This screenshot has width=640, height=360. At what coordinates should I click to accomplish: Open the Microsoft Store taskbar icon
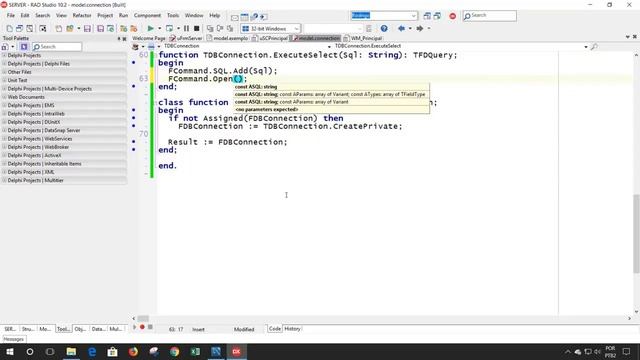click(x=112, y=351)
